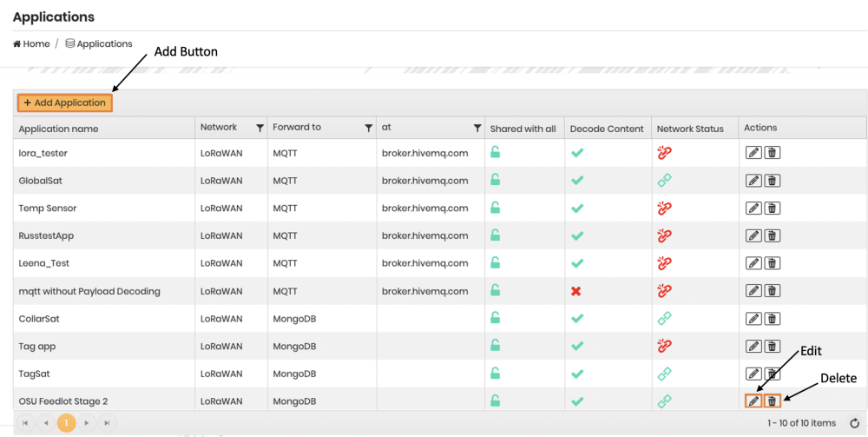Screen dimensions: 868x437
Task: Delete the Tag app application
Action: (x=772, y=346)
